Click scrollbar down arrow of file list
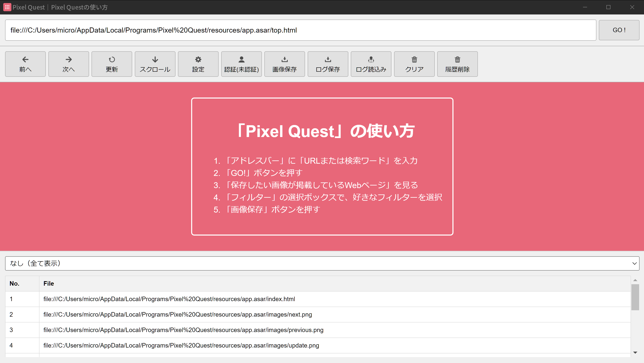Viewport: 644px width, 363px height. pos(635,352)
